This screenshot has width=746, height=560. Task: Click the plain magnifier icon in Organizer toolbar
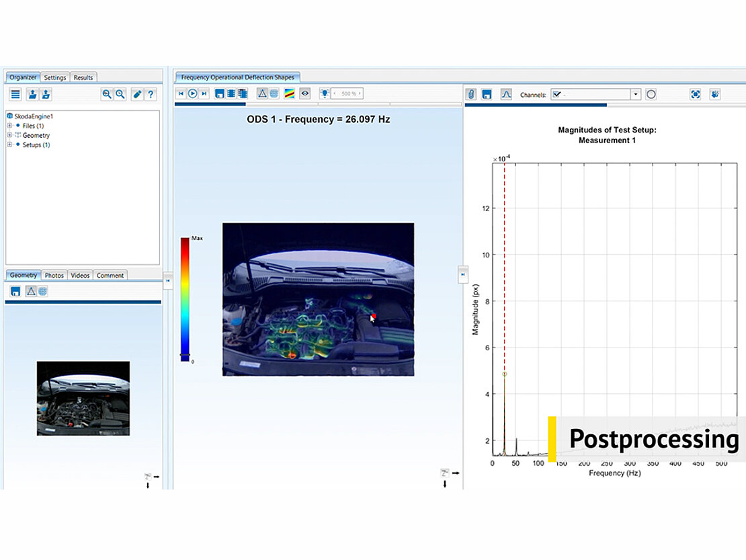(x=120, y=94)
